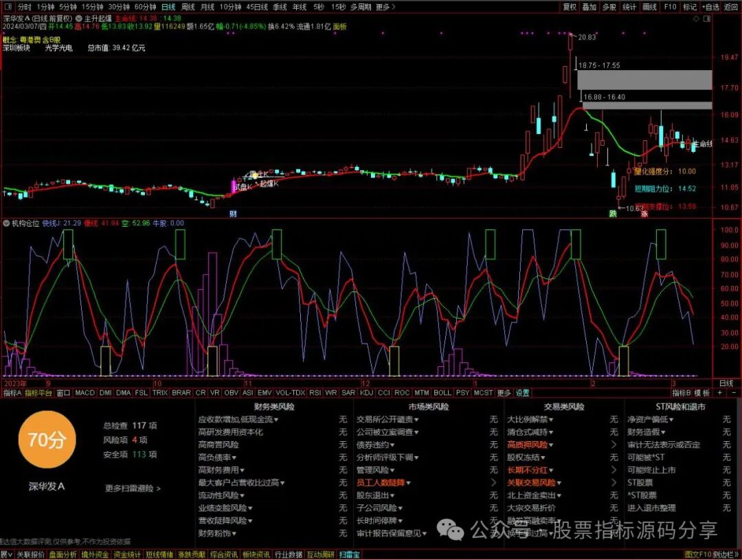The width and height of the screenshot is (742, 560).
Task: Click the 财 marker on the price chart
Action: [233, 214]
